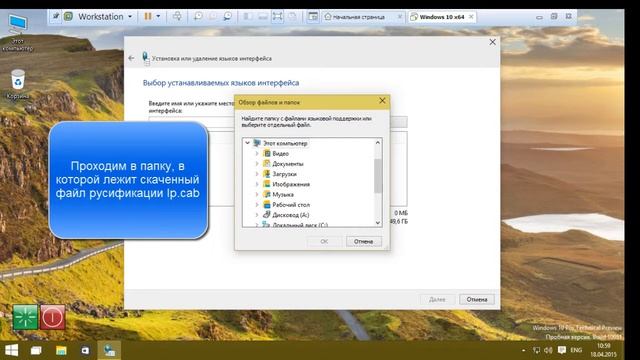The height and width of the screenshot is (360, 640).
Task: Select the Загрузки folder
Action: (x=284, y=174)
